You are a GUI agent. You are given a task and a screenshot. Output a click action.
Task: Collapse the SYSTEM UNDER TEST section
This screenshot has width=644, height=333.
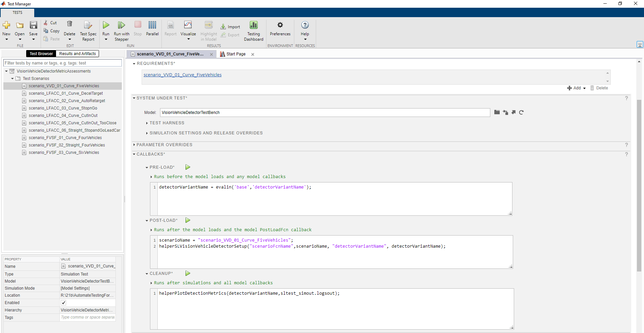tap(134, 98)
